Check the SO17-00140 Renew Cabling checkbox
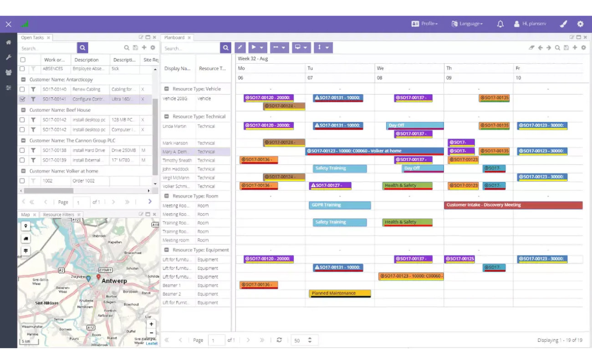Viewport: 592px width, 364px height. pos(22,90)
